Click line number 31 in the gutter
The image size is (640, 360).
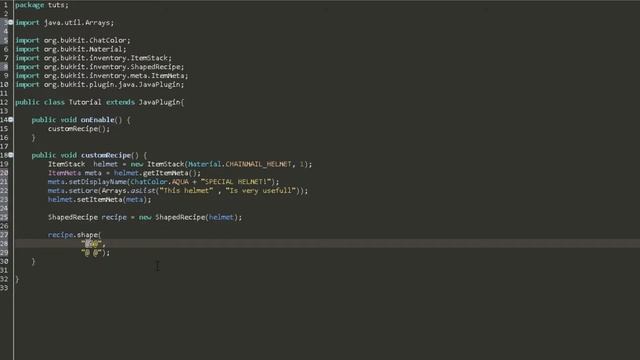point(4,270)
